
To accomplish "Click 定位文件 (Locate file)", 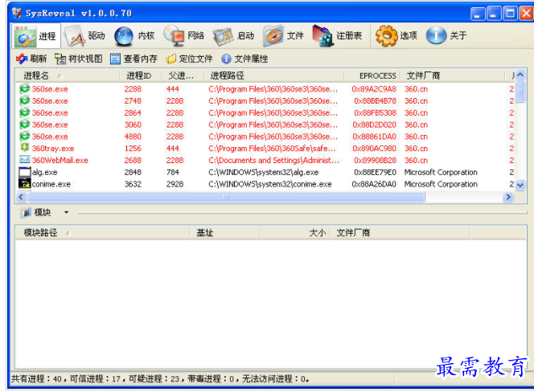I will (x=189, y=59).
